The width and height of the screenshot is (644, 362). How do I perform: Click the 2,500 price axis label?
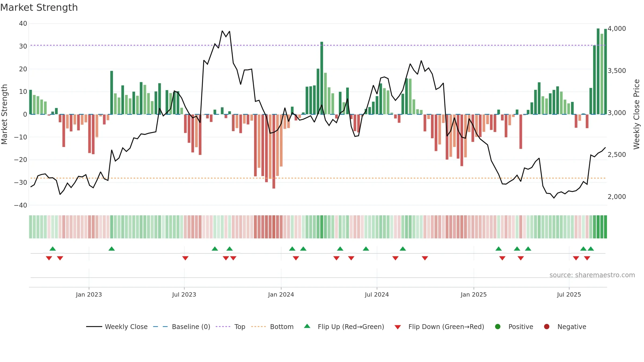(617, 155)
